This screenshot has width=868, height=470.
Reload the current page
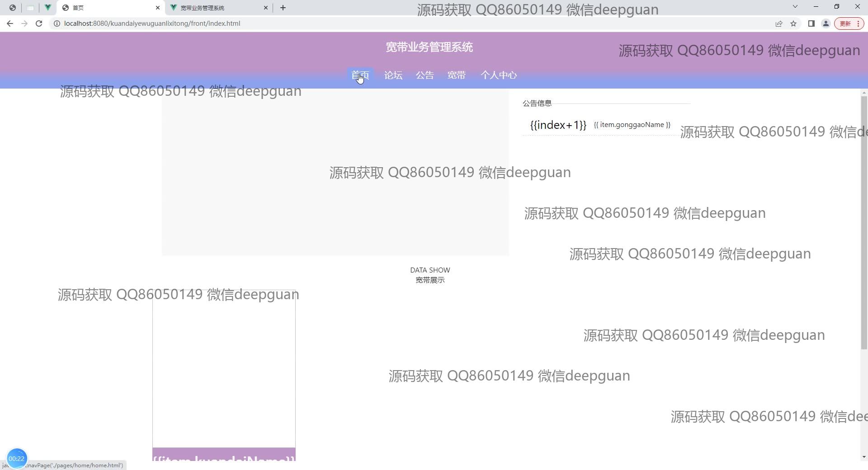pyautogui.click(x=39, y=23)
